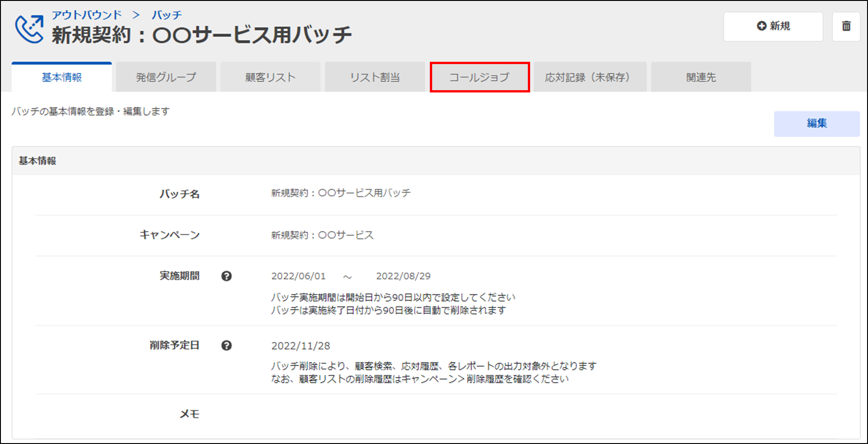The image size is (868, 444).
Task: Open the コールジョブ tab
Action: coord(479,77)
